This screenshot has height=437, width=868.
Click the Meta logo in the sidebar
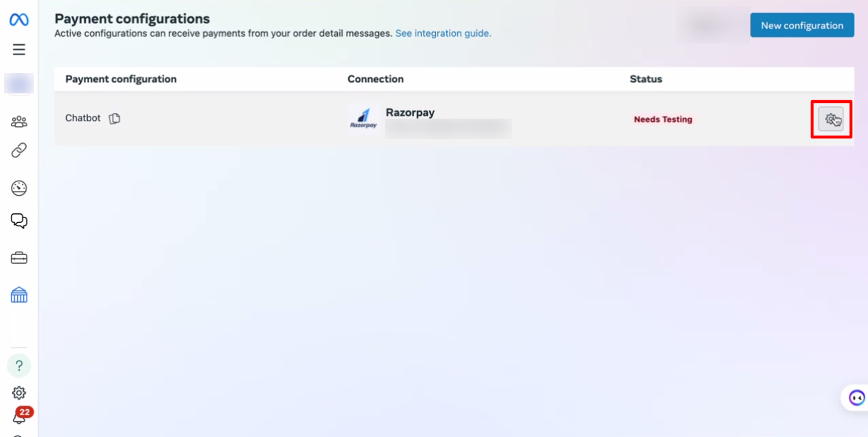click(19, 20)
